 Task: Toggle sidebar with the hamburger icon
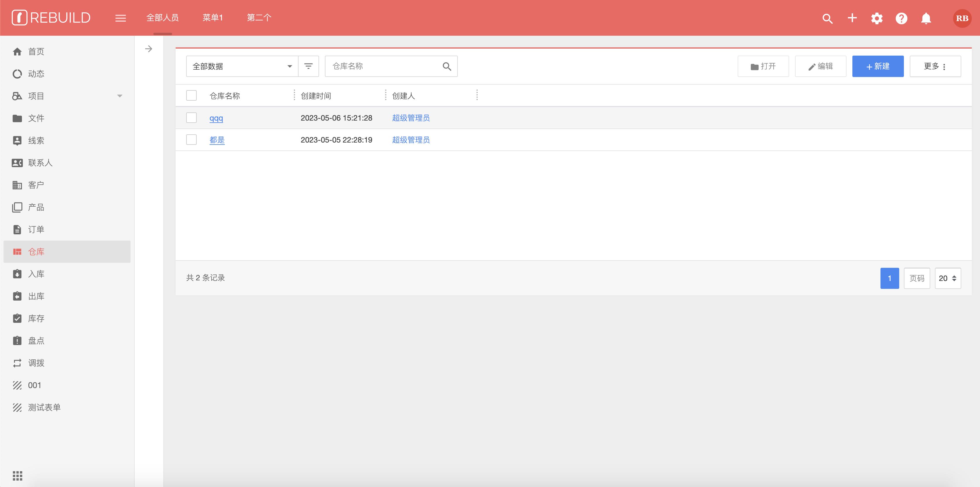tap(120, 18)
